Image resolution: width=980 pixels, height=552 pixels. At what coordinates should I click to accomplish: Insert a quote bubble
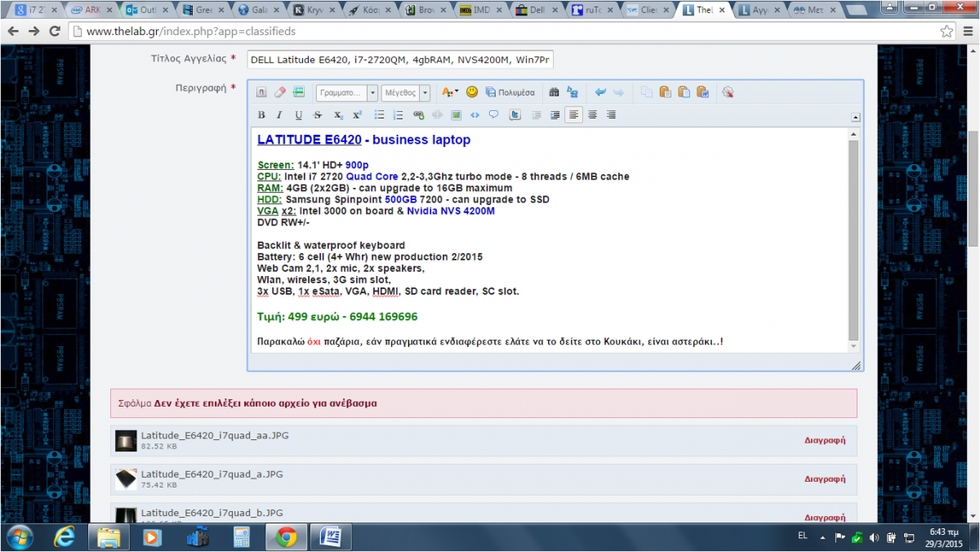[494, 115]
